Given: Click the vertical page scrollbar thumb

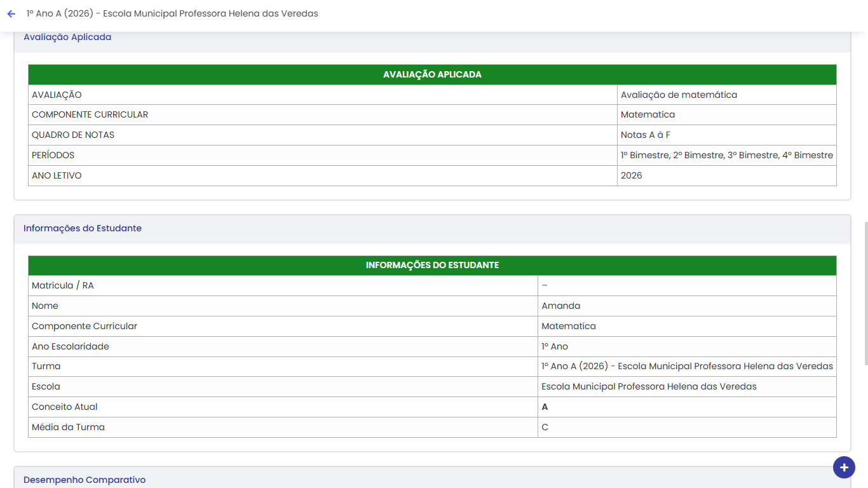Looking at the screenshot, I should click(x=865, y=294).
